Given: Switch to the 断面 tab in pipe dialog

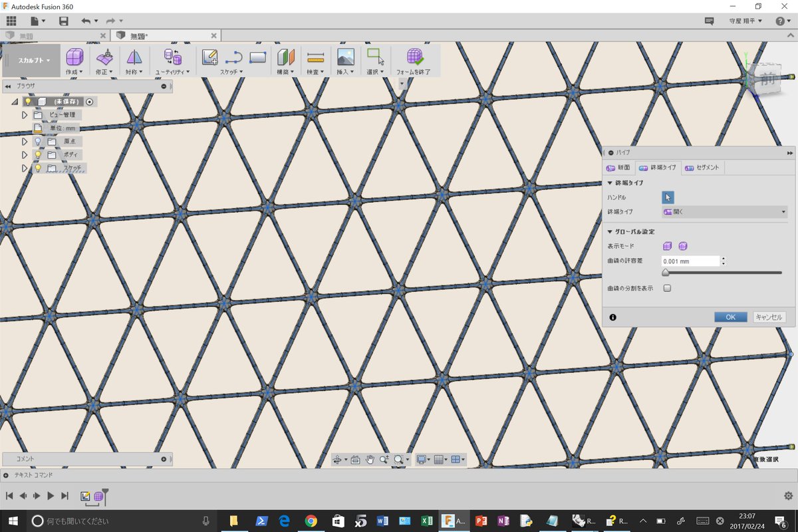Looking at the screenshot, I should click(618, 168).
